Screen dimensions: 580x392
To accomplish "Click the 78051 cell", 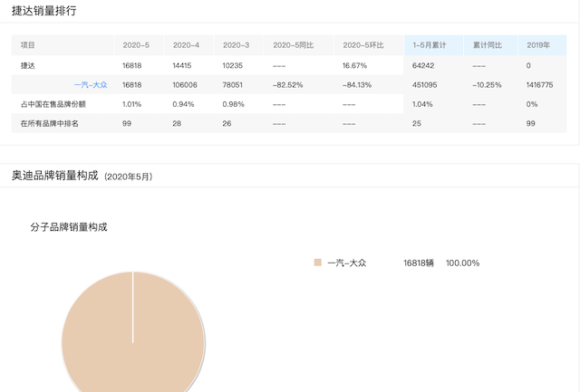I will tap(232, 85).
